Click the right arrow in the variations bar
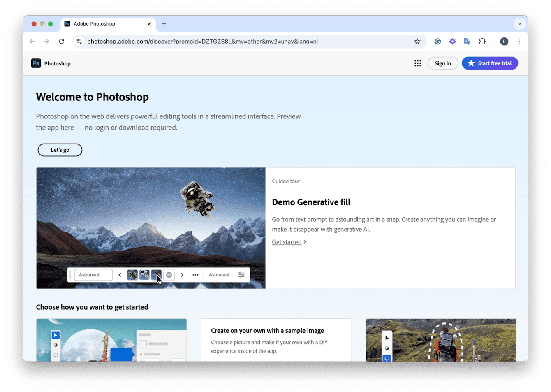This screenshot has height=392, width=551. [182, 274]
